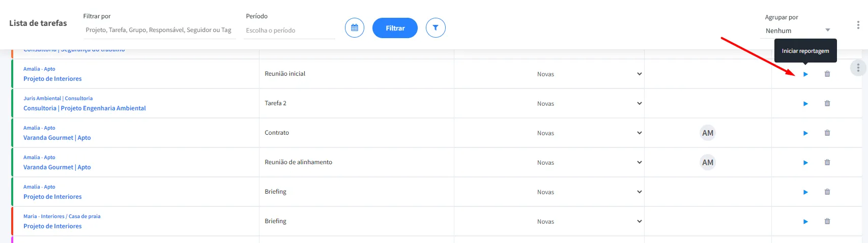868x243 pixels.
Task: Delete the Tarefa 2 task
Action: pos(827,103)
